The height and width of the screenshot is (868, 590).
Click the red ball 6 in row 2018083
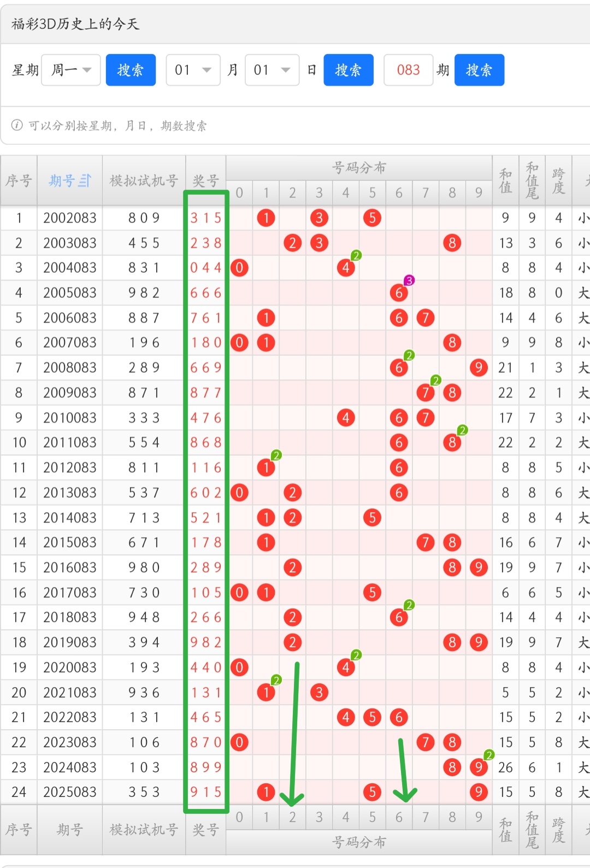[399, 618]
